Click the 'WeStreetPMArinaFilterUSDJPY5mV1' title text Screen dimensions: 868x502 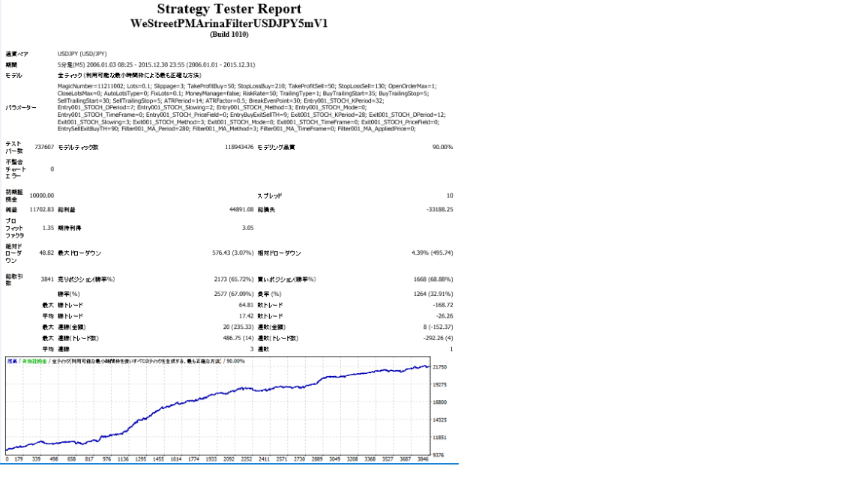pos(229,23)
